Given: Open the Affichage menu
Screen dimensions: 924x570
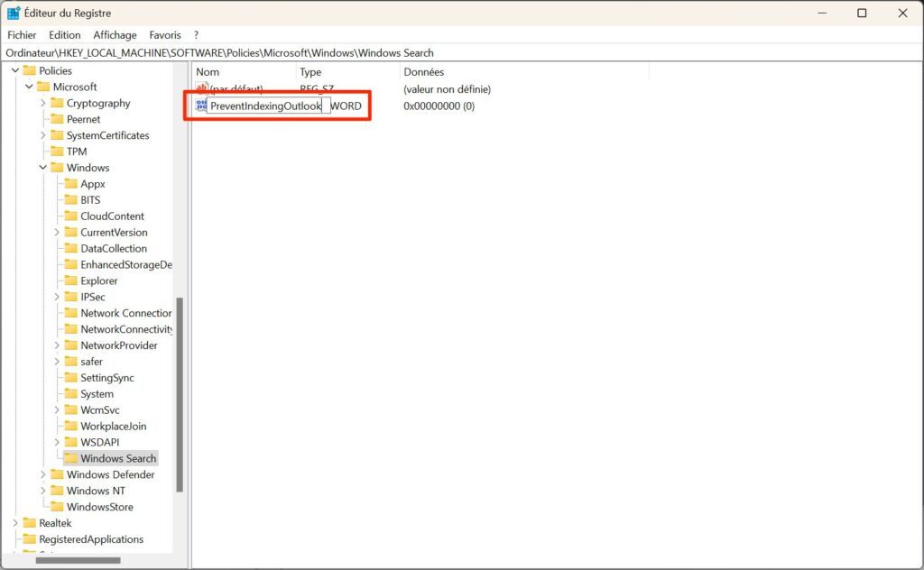Looking at the screenshot, I should pyautogui.click(x=115, y=35).
